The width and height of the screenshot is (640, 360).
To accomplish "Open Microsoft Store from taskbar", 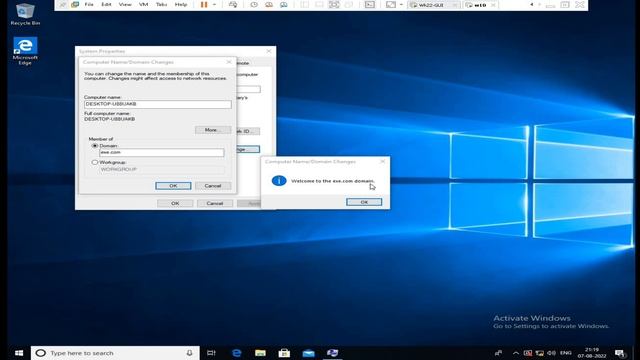I will pyautogui.click(x=284, y=353).
